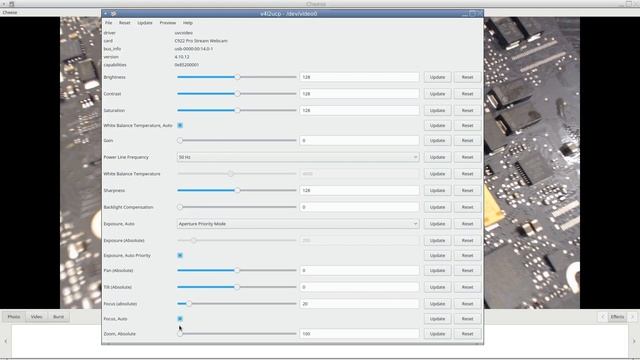Click the Gain slider handle
Image resolution: width=640 pixels, height=360 pixels.
pos(180,140)
